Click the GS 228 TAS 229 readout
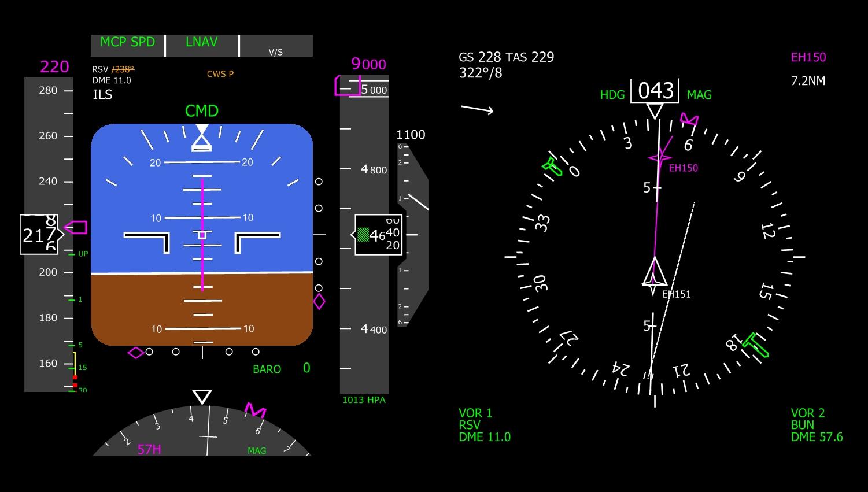The image size is (868, 492). click(x=507, y=57)
